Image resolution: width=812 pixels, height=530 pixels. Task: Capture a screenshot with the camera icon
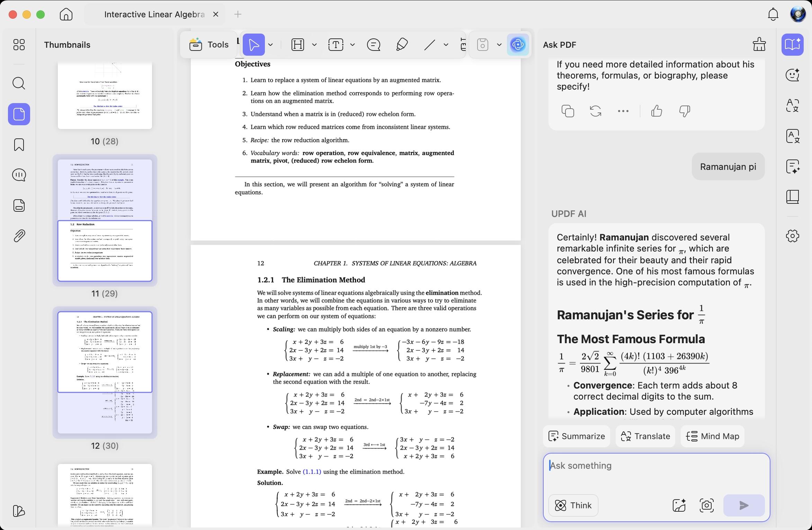(706, 505)
